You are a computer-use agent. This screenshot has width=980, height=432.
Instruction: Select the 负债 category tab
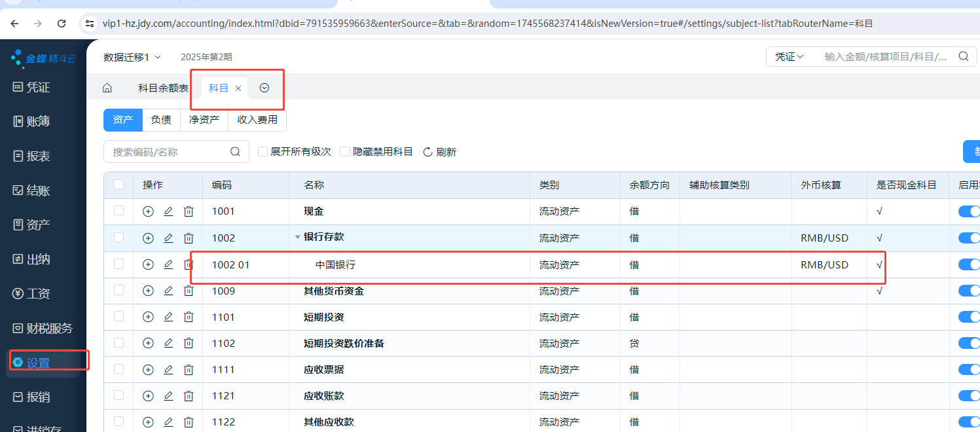click(x=161, y=120)
